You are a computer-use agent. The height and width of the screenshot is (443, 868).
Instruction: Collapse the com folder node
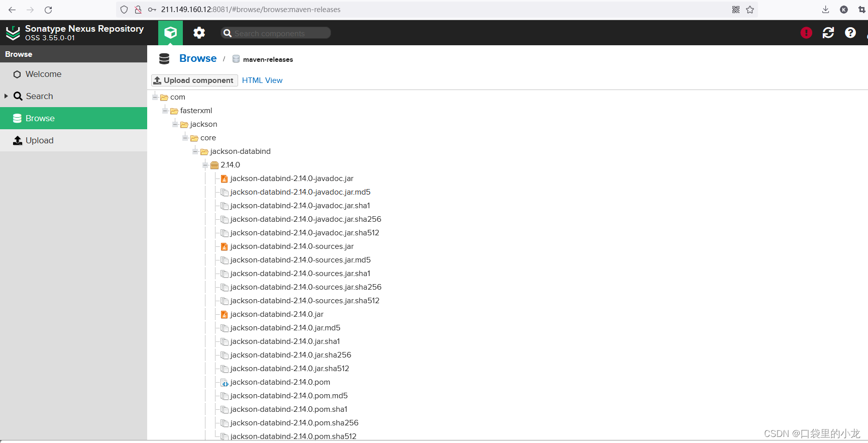pyautogui.click(x=155, y=97)
